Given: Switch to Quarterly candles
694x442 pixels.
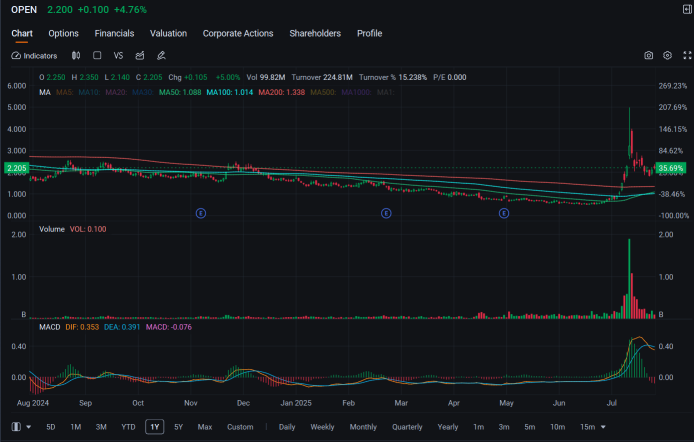Looking at the screenshot, I should [x=407, y=427].
